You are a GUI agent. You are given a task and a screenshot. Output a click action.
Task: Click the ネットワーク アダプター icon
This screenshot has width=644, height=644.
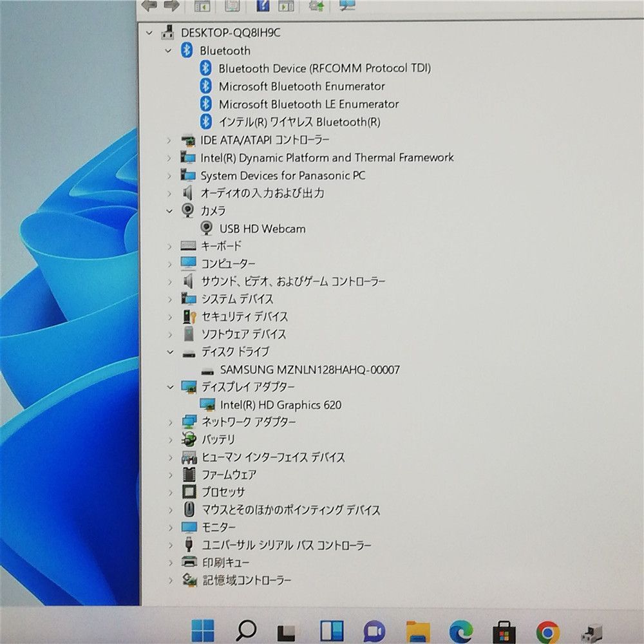(189, 422)
